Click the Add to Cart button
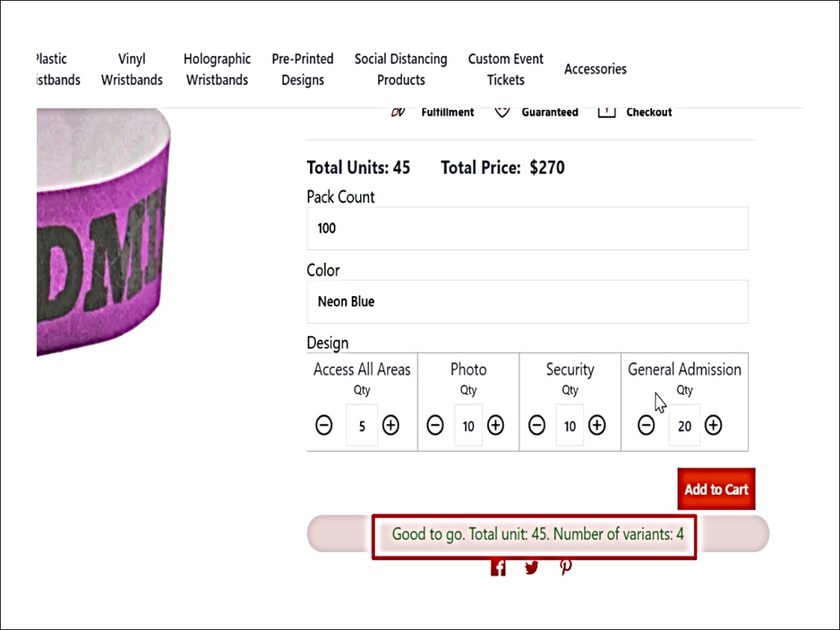Screen dimensions: 840x630 tap(715, 489)
